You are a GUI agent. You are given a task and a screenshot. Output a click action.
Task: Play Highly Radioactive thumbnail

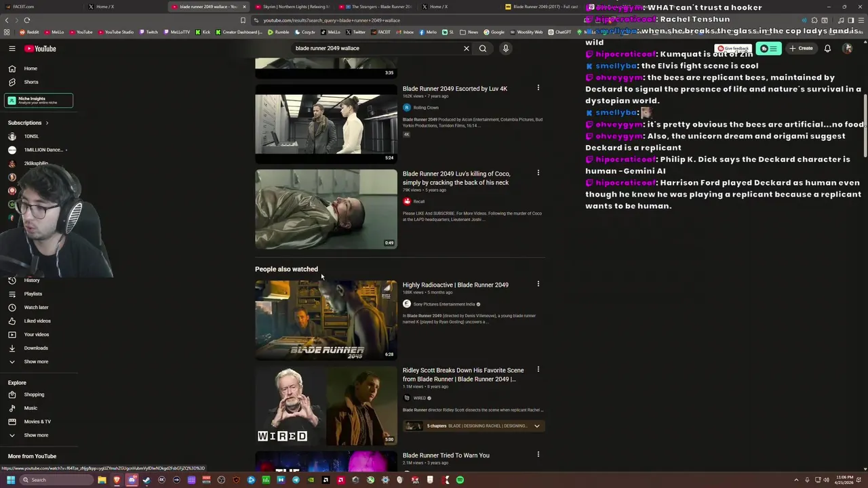coord(326,320)
